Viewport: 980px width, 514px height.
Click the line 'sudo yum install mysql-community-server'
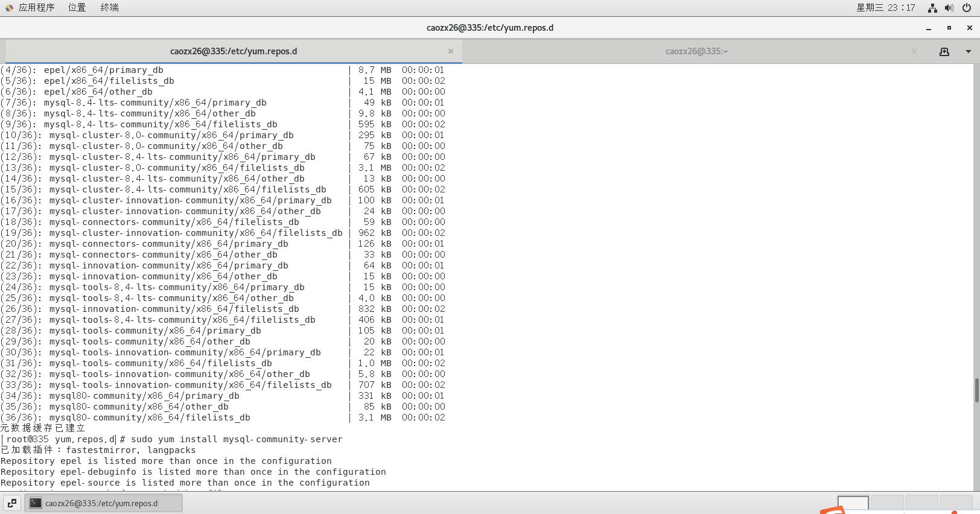point(237,439)
